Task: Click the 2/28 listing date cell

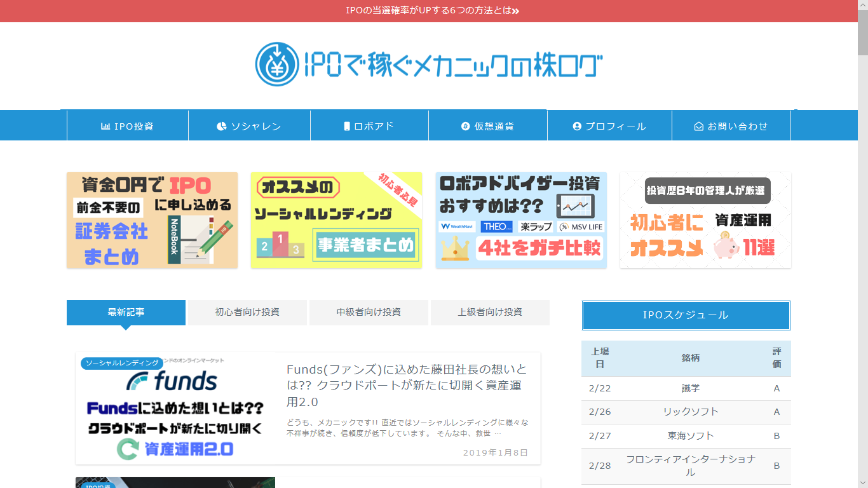Action: [x=600, y=466]
